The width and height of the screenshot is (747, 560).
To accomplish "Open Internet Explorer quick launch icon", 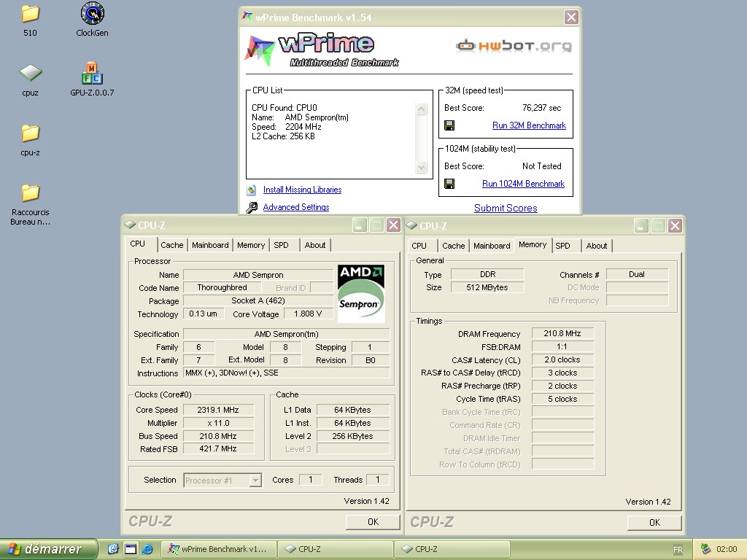I will [x=147, y=549].
